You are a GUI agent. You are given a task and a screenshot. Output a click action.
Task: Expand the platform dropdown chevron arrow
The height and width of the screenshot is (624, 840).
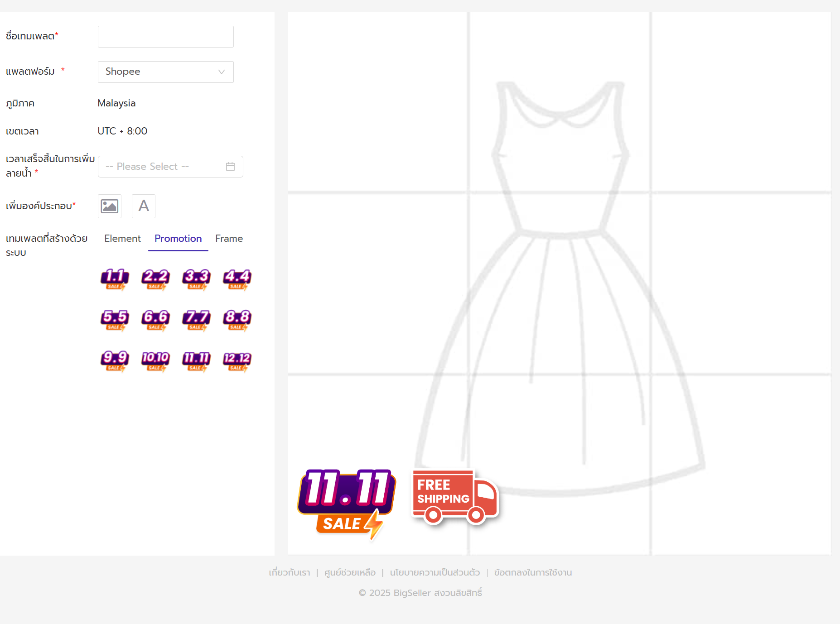click(222, 72)
